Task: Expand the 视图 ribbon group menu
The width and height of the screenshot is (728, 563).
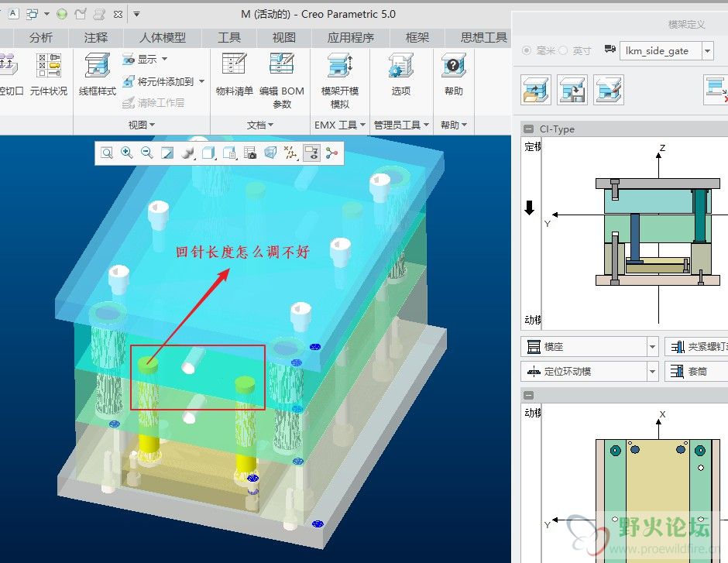Action: point(142,125)
